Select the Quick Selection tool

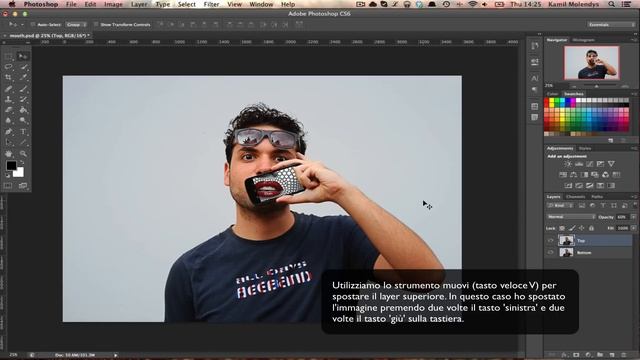(x=23, y=67)
